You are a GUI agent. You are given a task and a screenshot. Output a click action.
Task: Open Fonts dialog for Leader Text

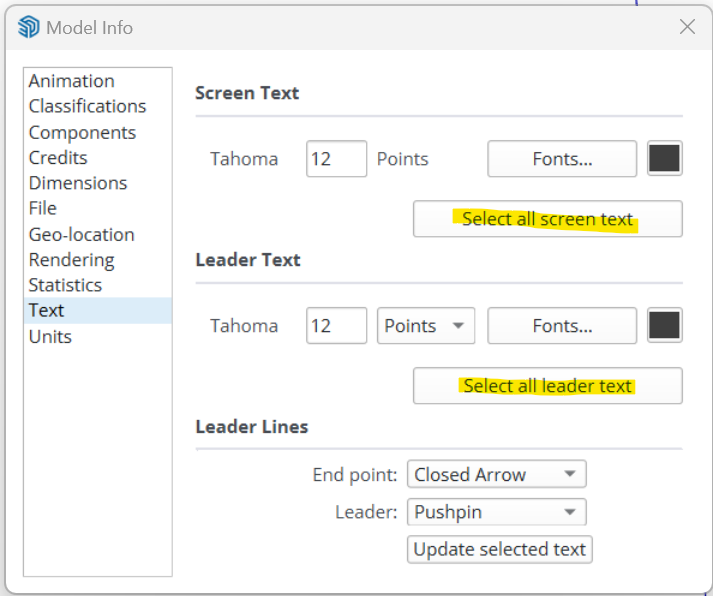[x=562, y=326]
